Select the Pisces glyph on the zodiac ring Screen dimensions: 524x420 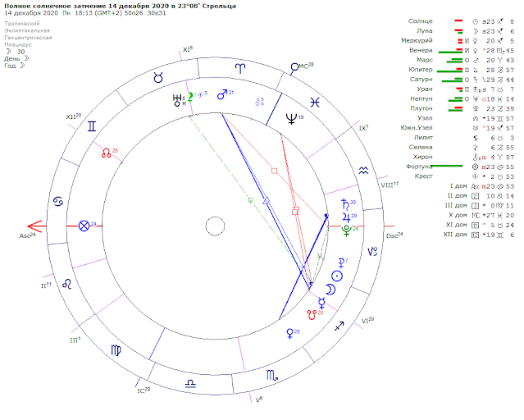coord(315,103)
